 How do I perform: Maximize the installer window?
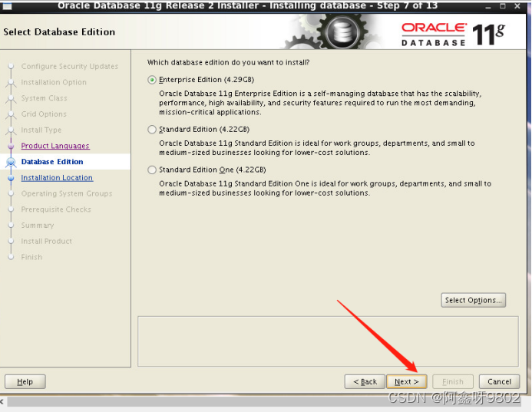[x=503, y=6]
